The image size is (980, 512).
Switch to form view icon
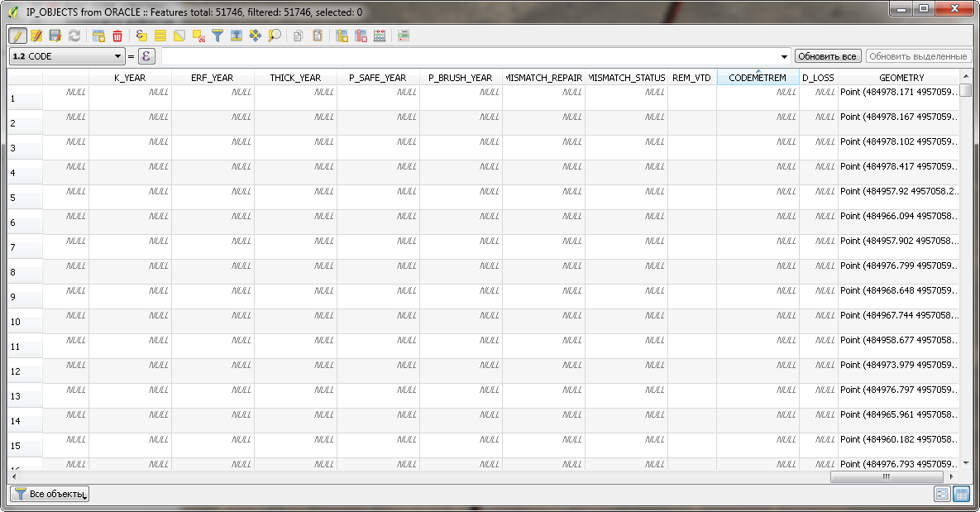click(x=942, y=494)
